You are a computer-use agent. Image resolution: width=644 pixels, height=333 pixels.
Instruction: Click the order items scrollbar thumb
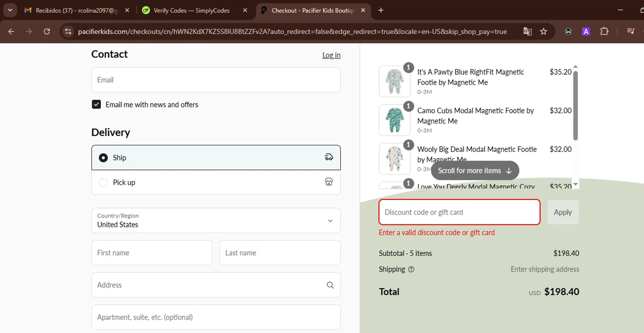coord(576,106)
